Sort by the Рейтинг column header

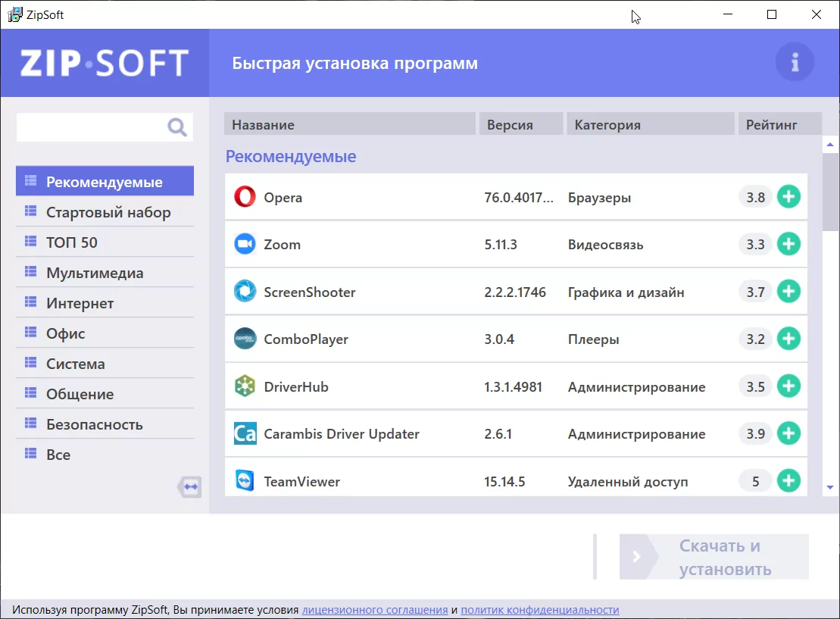tap(780, 124)
